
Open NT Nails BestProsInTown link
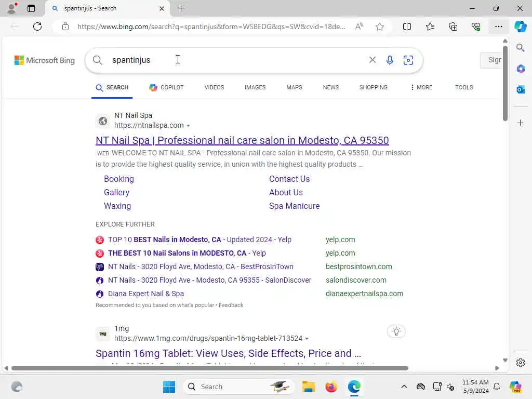201,267
